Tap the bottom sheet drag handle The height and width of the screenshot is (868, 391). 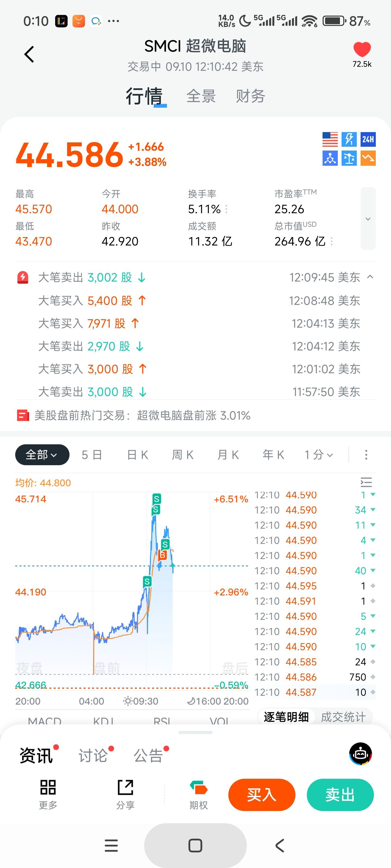[x=195, y=733]
